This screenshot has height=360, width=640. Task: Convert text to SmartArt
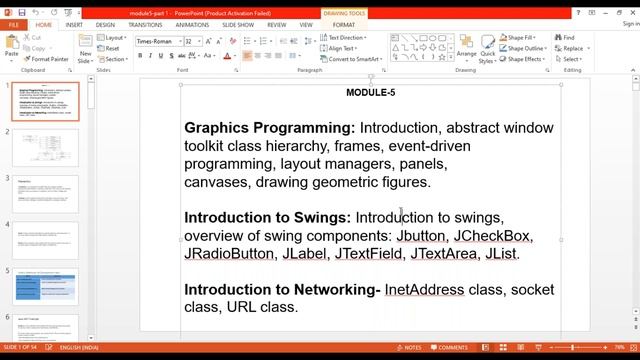(x=351, y=59)
